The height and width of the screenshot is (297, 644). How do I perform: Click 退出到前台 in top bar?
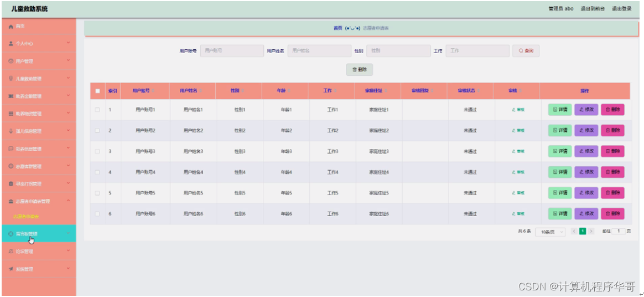pyautogui.click(x=592, y=9)
